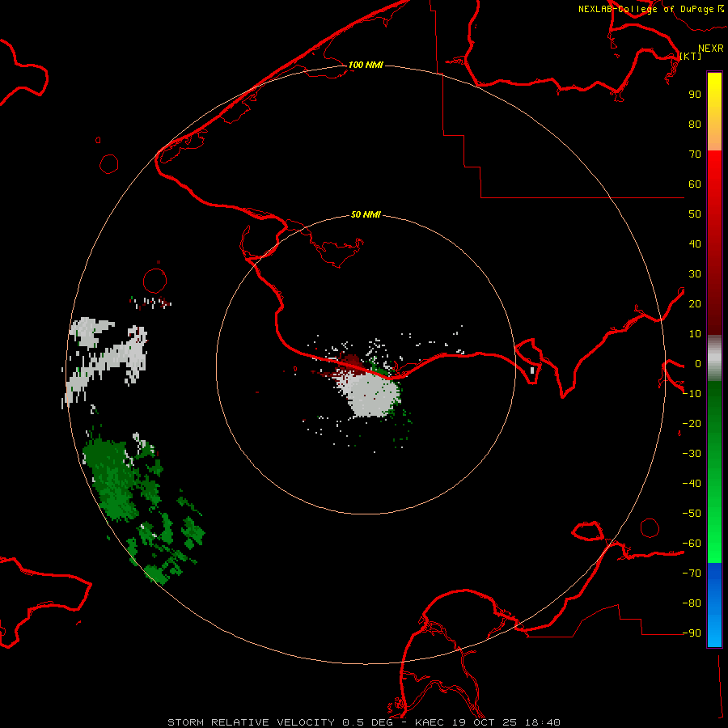Image resolution: width=728 pixels, height=728 pixels.
Task: Click the -80 value on velocity scale
Action: coord(692,603)
